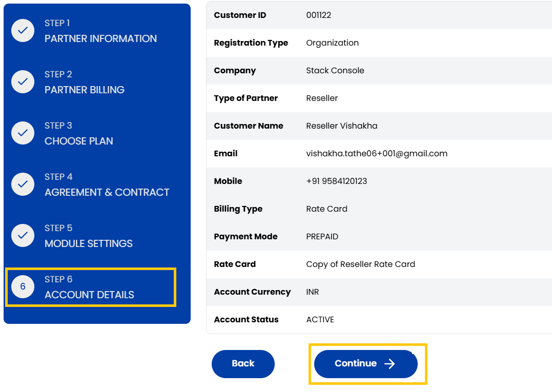Select the Choose Plan step
Image resolution: width=552 pixels, height=392 pixels.
pyautogui.click(x=78, y=141)
